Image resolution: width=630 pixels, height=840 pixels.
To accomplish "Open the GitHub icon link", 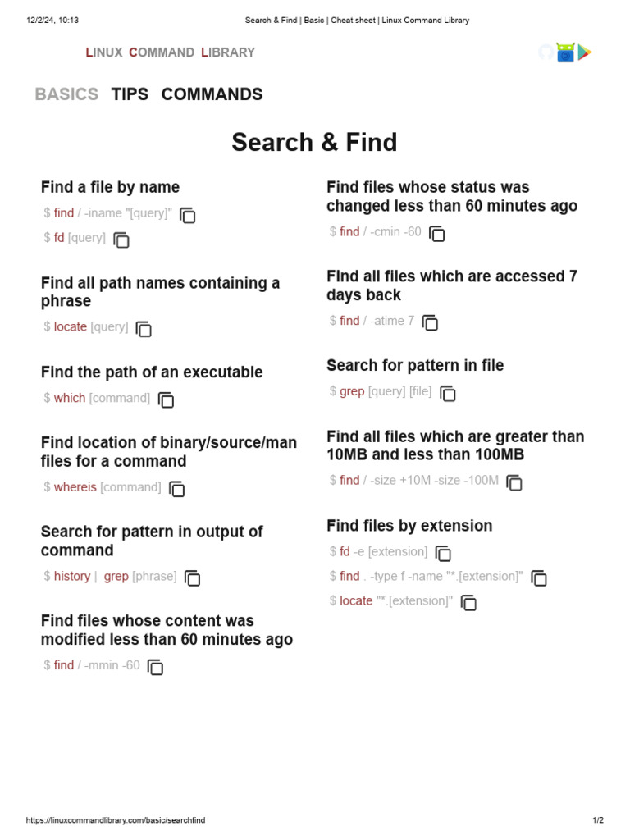I will [x=546, y=52].
